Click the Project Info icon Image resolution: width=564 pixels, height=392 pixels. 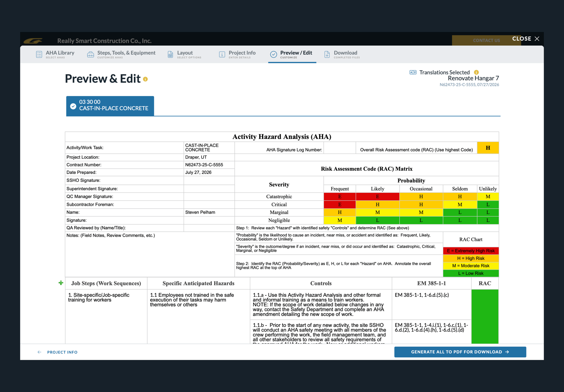click(x=222, y=54)
